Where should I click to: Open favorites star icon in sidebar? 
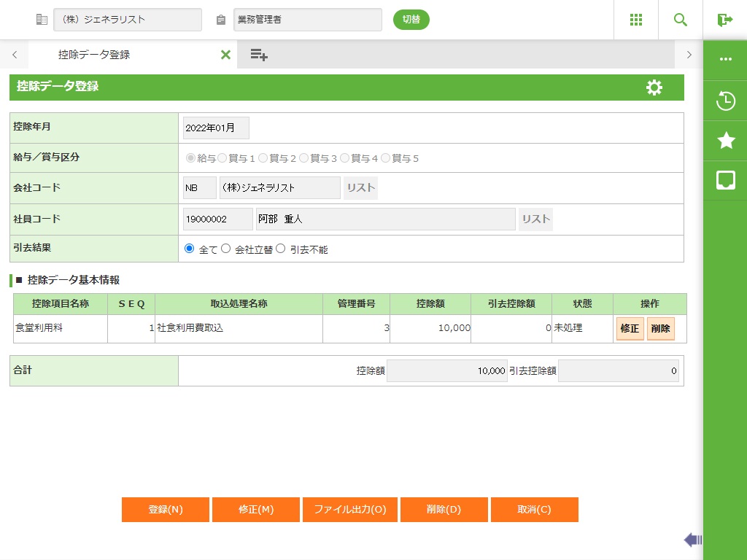(x=726, y=141)
